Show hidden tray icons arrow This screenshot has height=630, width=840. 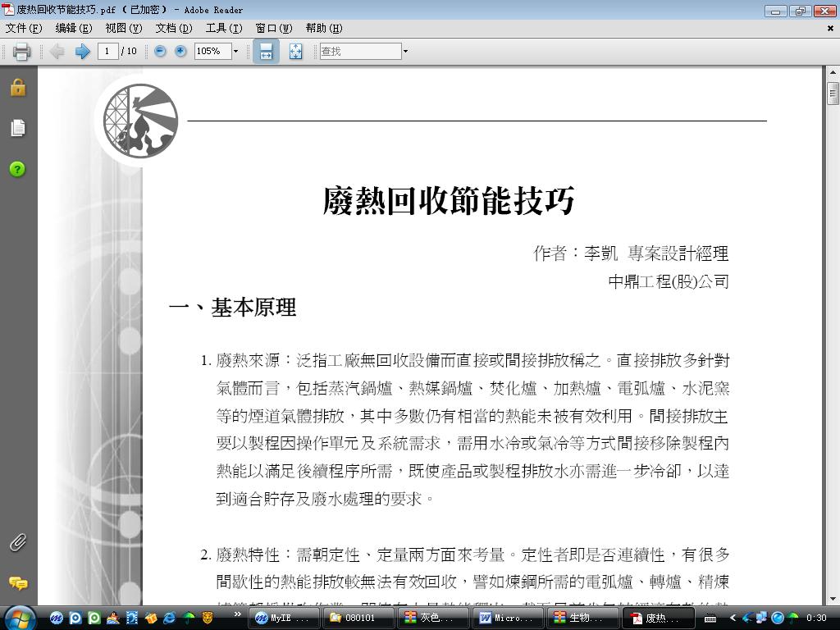click(x=733, y=619)
